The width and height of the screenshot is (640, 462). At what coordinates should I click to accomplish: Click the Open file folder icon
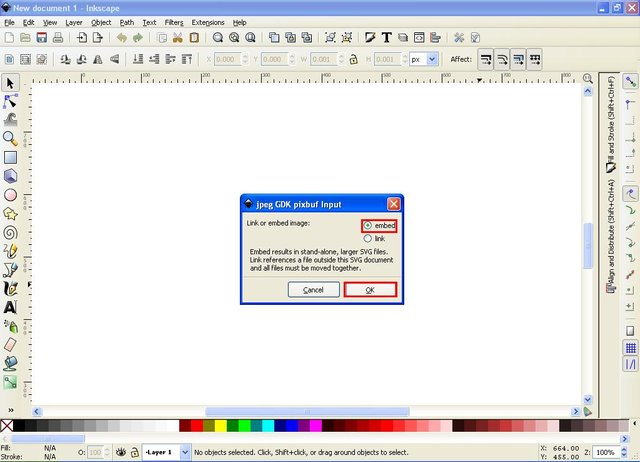[25, 38]
